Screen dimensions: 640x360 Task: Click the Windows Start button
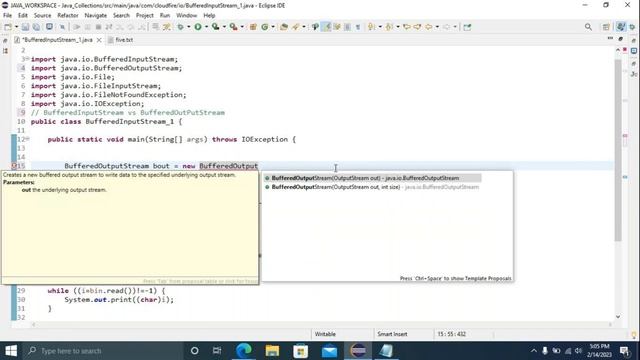11,351
